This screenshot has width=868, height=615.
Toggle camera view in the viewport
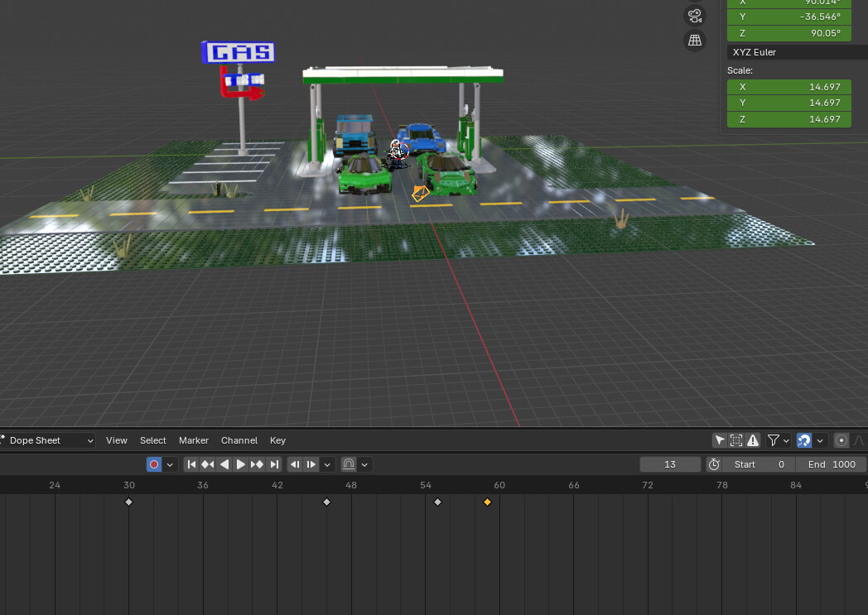click(x=695, y=16)
